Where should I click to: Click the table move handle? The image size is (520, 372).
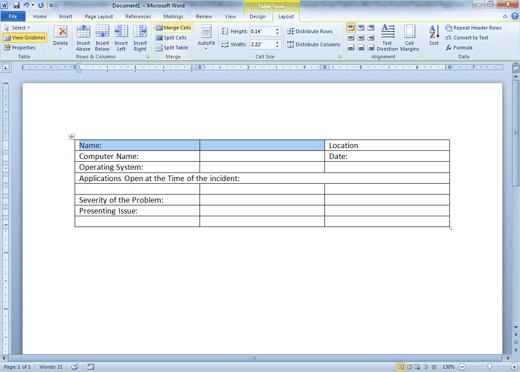[71, 136]
